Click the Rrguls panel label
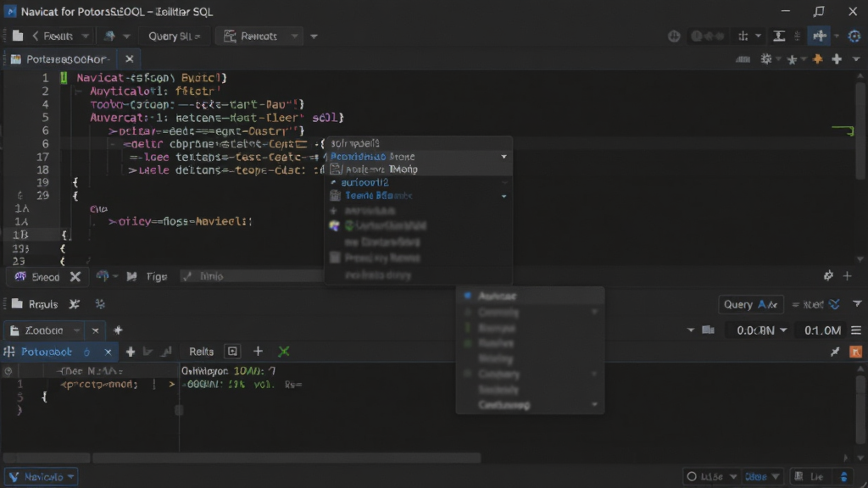 point(43,304)
